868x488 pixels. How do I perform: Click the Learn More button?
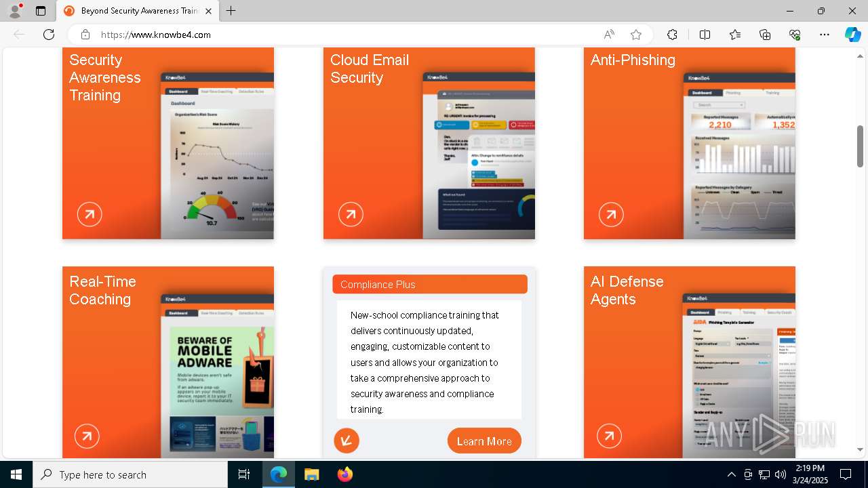pyautogui.click(x=484, y=441)
